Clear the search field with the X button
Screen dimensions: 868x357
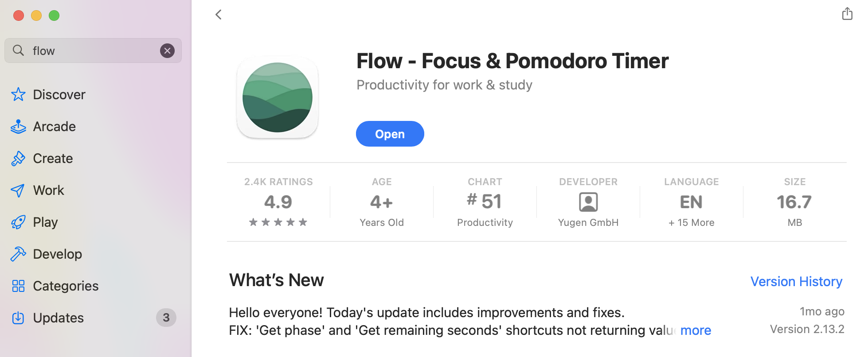(167, 51)
